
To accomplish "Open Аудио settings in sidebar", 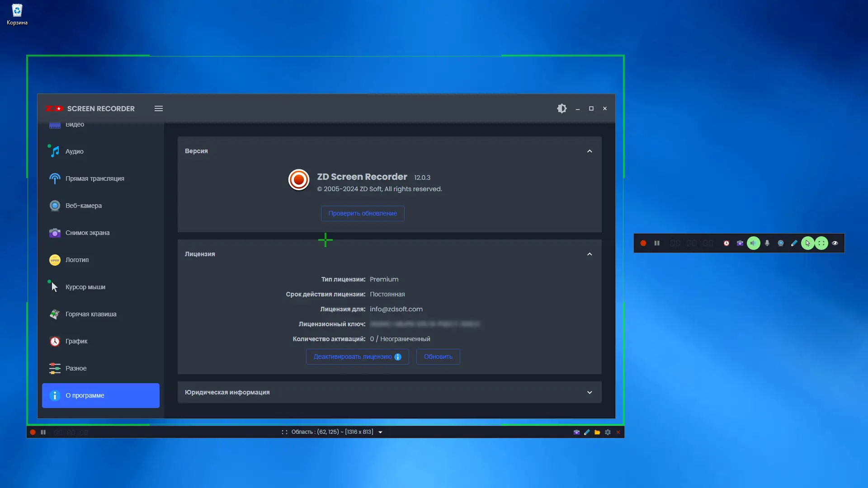I will pos(75,151).
